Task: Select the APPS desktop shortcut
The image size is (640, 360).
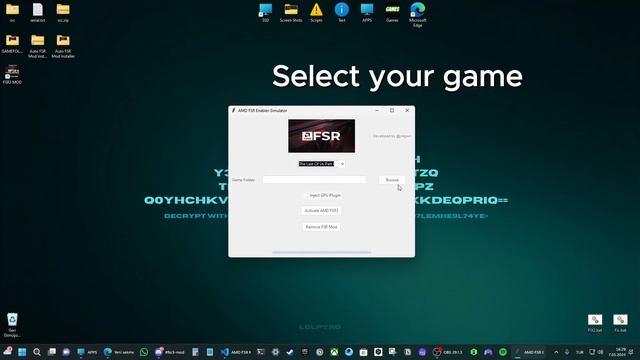Action: tap(367, 12)
